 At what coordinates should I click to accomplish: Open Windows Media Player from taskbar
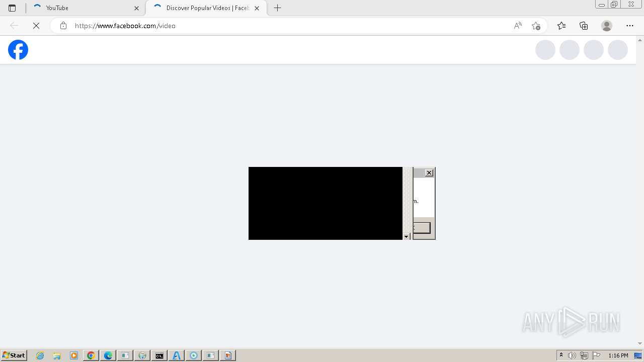click(74, 355)
